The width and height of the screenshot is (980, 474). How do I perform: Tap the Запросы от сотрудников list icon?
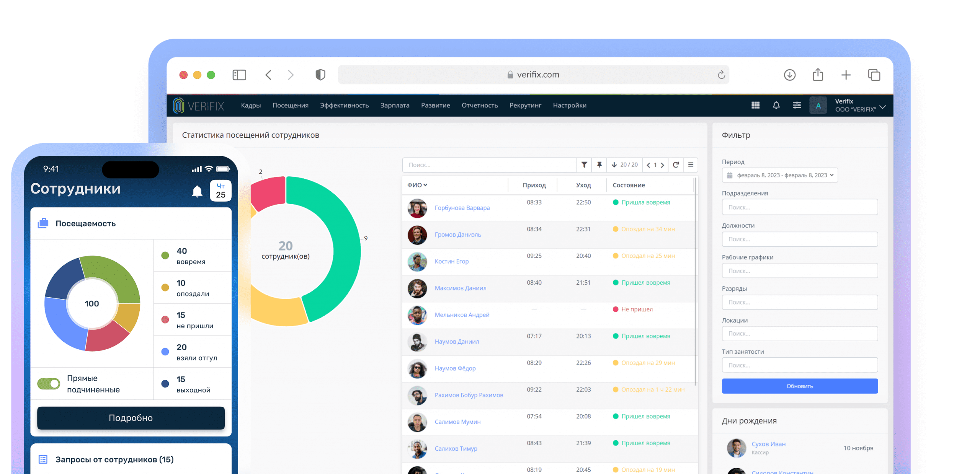click(x=43, y=459)
